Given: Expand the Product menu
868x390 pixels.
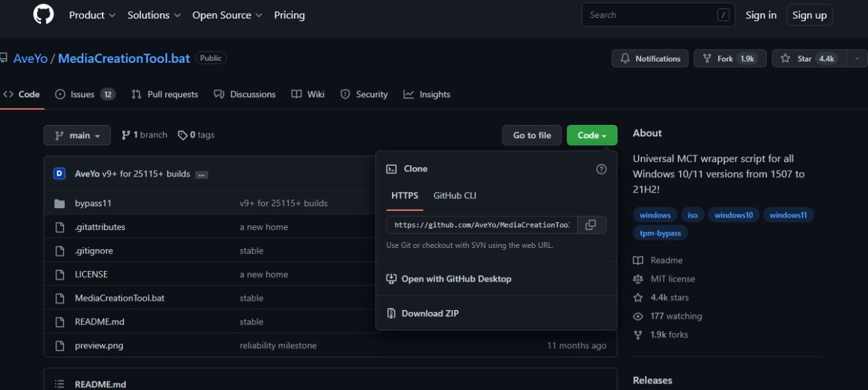Looking at the screenshot, I should pyautogui.click(x=92, y=15).
